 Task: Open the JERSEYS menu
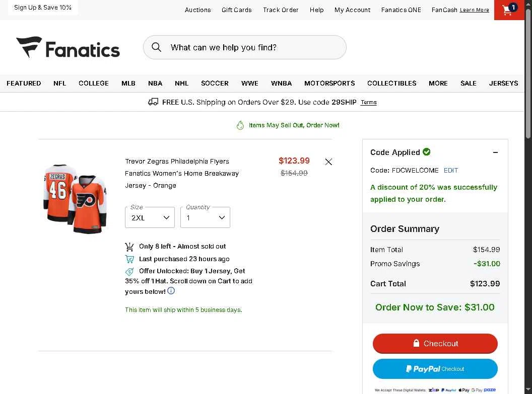503,84
